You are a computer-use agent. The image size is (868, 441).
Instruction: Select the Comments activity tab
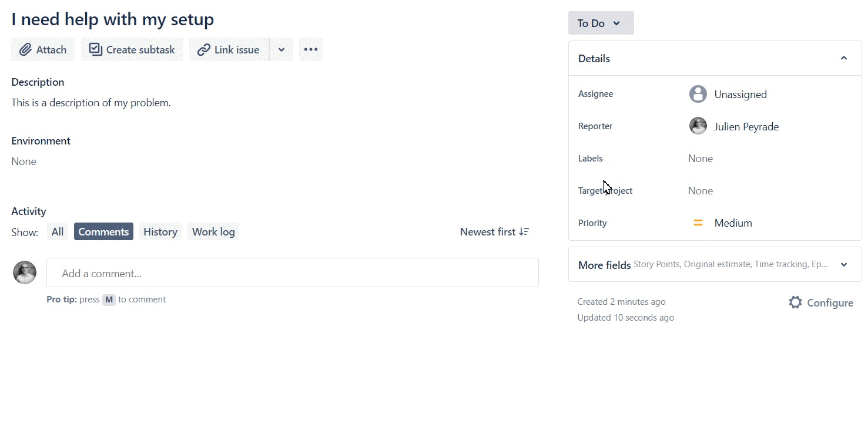[x=103, y=232]
